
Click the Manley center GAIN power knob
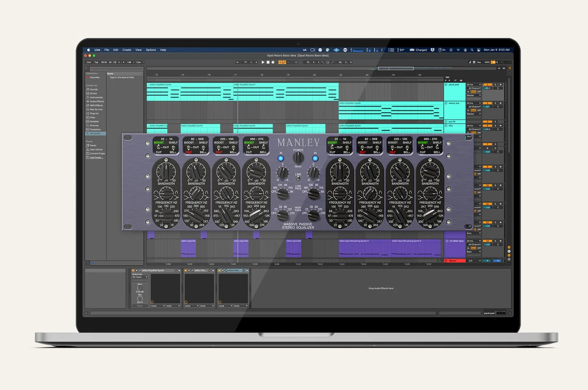(x=298, y=157)
